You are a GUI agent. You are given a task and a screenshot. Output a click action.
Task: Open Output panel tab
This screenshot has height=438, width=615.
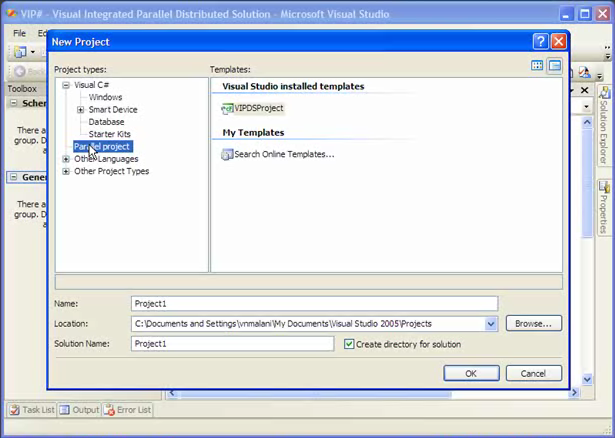79,410
